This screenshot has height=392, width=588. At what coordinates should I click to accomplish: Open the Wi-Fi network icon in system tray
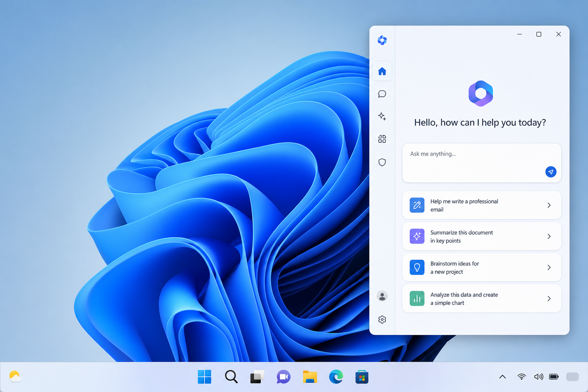[x=521, y=377]
